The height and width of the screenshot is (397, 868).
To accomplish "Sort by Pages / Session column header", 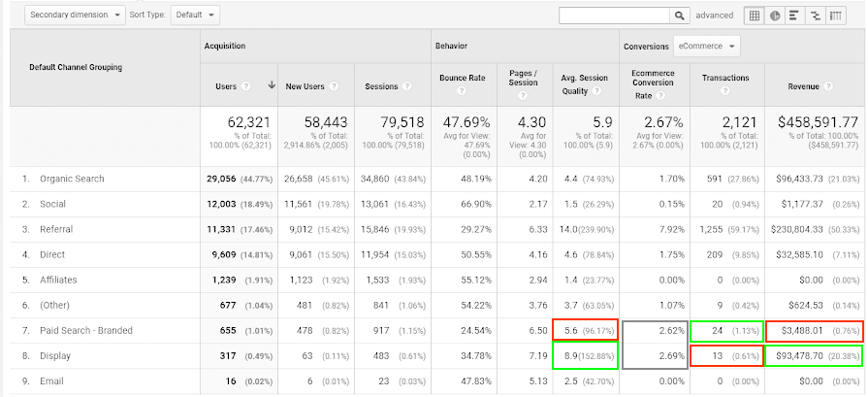I will tap(523, 78).
